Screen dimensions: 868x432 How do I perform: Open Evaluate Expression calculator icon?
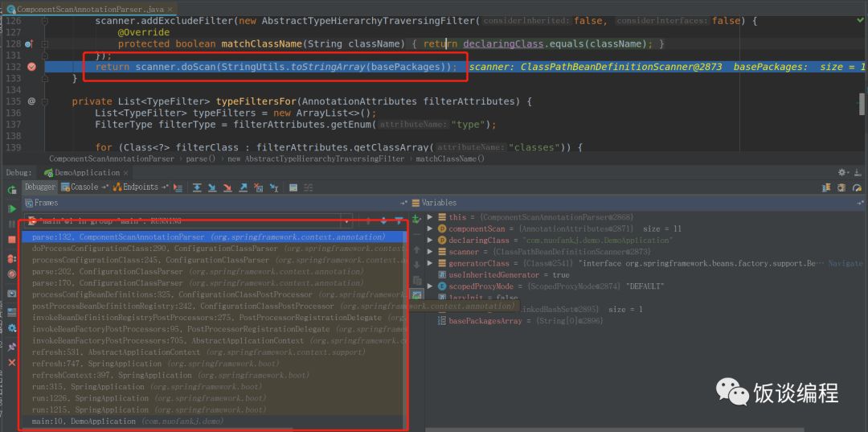[293, 187]
